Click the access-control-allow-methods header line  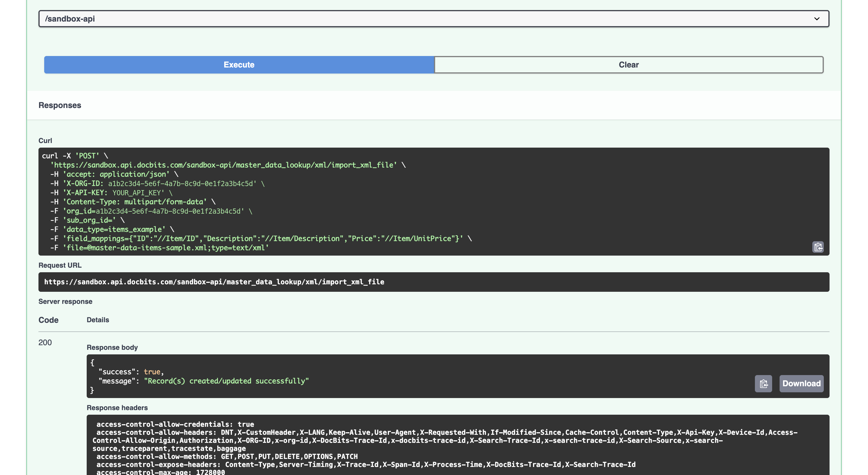click(227, 456)
